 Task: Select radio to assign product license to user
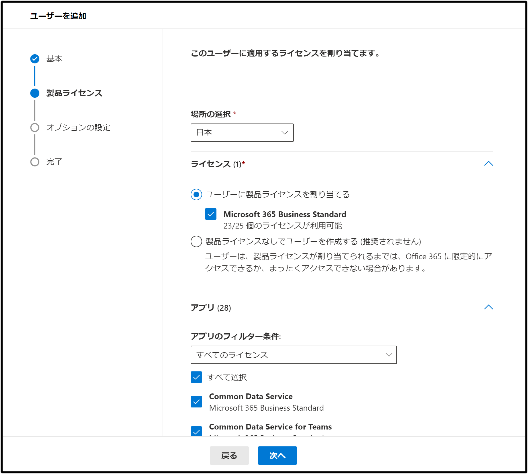(196, 195)
